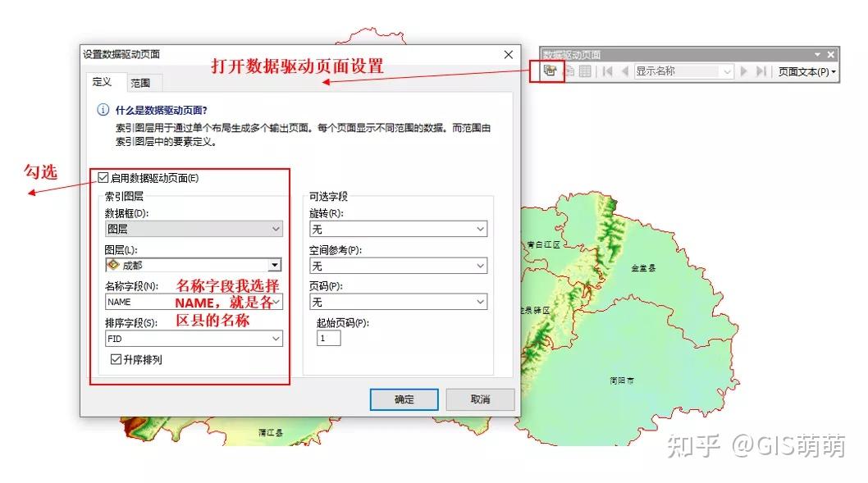Go to last page in toolbar
Image resolution: width=868 pixels, height=483 pixels.
point(761,71)
